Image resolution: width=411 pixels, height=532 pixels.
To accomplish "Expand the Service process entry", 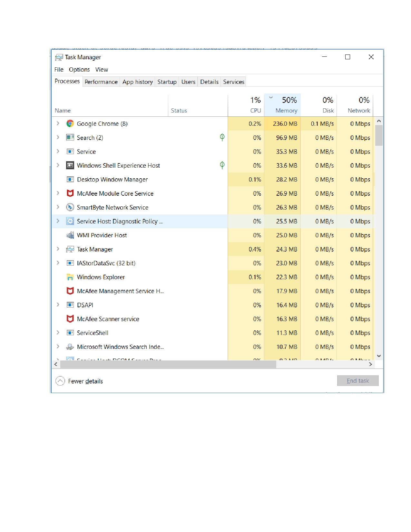I will click(58, 151).
